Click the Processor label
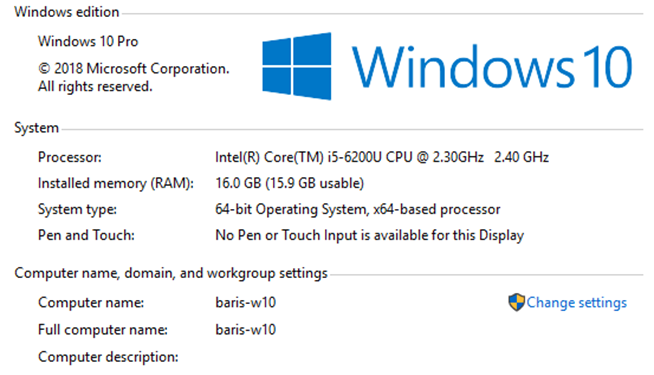Viewport: 654px width, 375px height. click(x=70, y=157)
